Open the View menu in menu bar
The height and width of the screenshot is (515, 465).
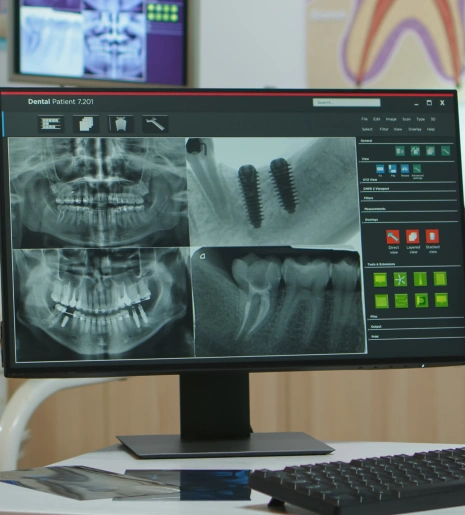(x=398, y=129)
